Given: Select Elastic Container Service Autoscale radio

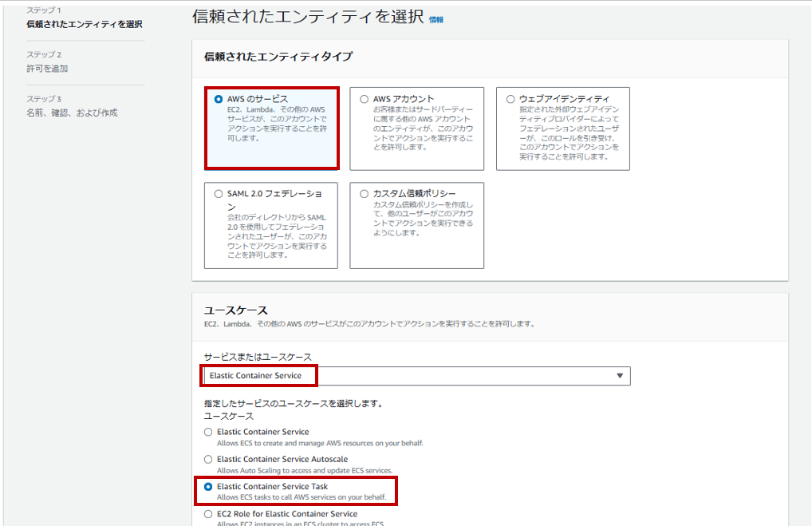Looking at the screenshot, I should pos(208,459).
